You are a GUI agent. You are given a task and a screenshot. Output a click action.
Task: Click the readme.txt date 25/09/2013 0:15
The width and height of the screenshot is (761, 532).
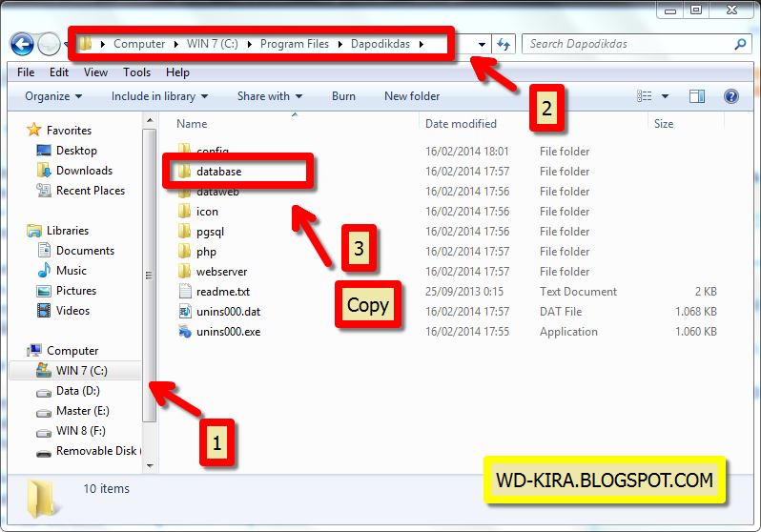(464, 291)
